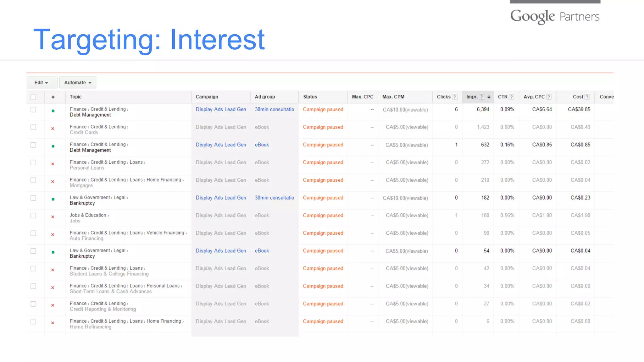Open the Automate dropdown button
The width and height of the screenshot is (644, 362).
click(x=78, y=82)
